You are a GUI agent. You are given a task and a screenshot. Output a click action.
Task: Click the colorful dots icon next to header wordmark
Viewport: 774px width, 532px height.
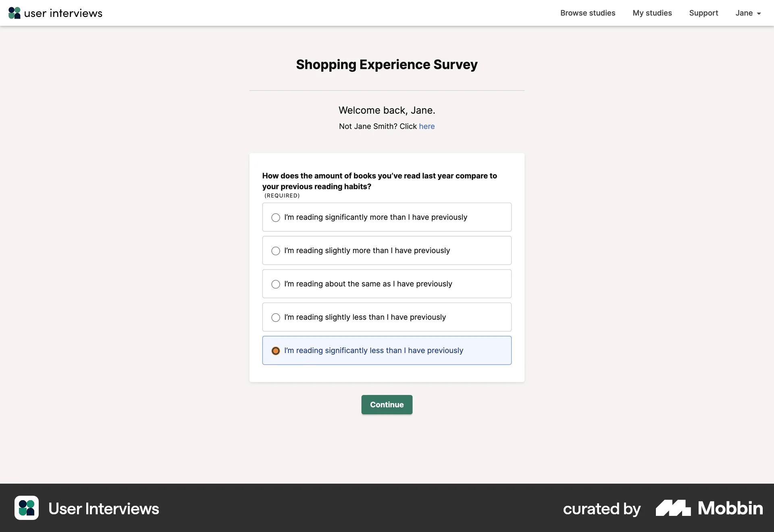point(14,13)
